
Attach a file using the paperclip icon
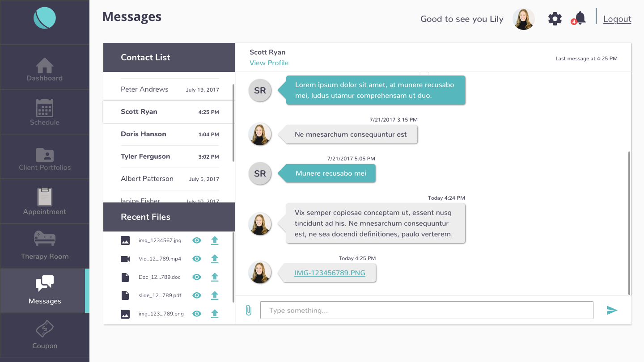[248, 310]
